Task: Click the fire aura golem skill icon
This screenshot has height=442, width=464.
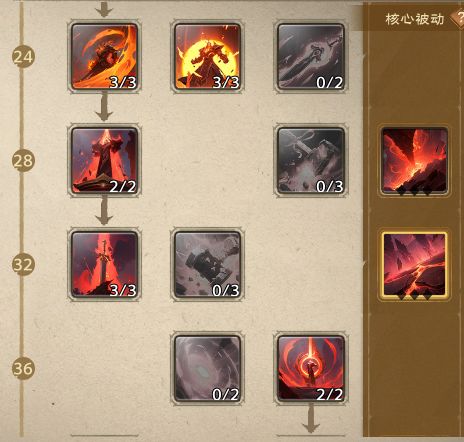Action: [x=207, y=56]
